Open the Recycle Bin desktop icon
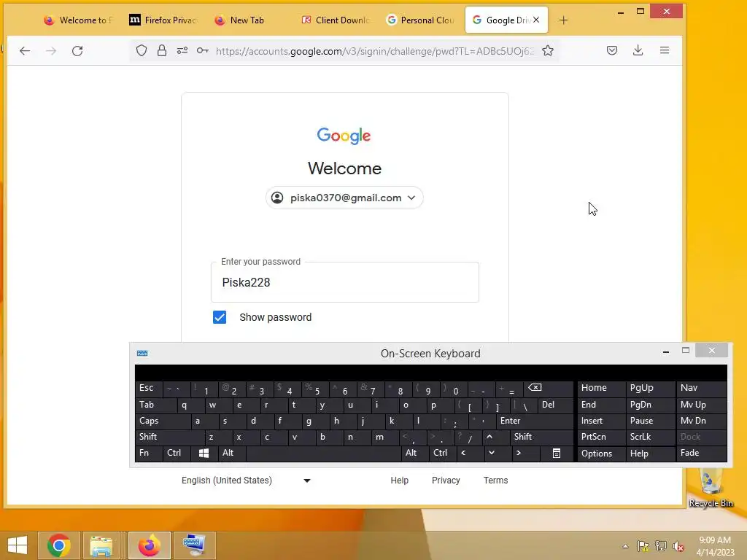 (x=711, y=488)
